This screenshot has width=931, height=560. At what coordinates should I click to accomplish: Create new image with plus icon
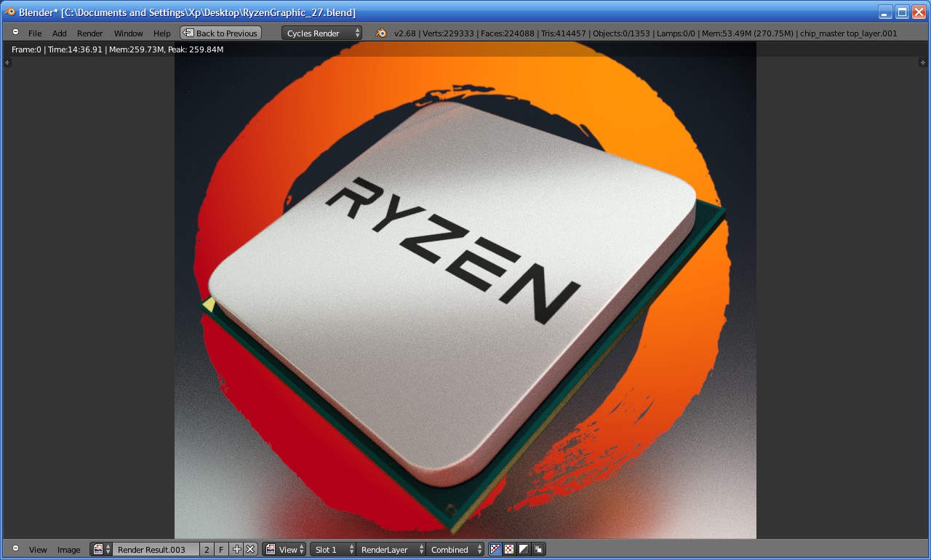(236, 549)
